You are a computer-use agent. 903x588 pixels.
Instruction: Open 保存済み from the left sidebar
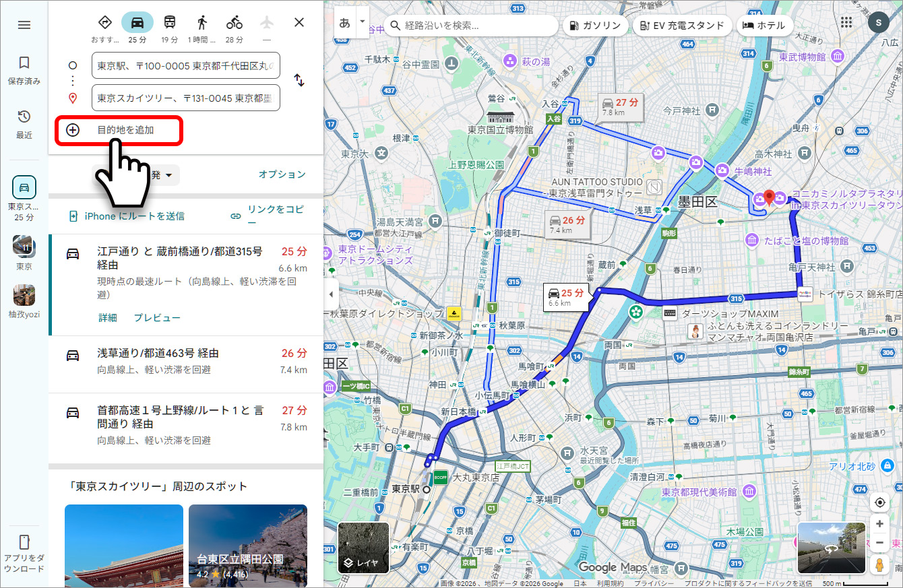pyautogui.click(x=24, y=67)
